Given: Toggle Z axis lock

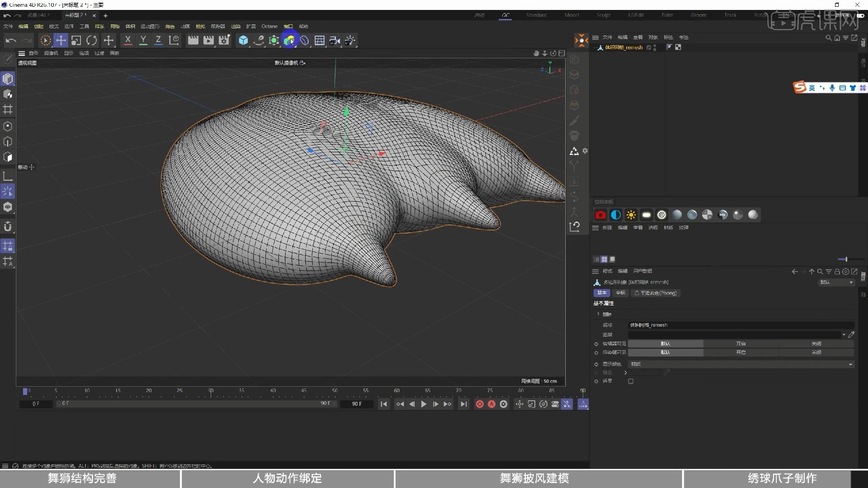Looking at the screenshot, I should tap(158, 40).
